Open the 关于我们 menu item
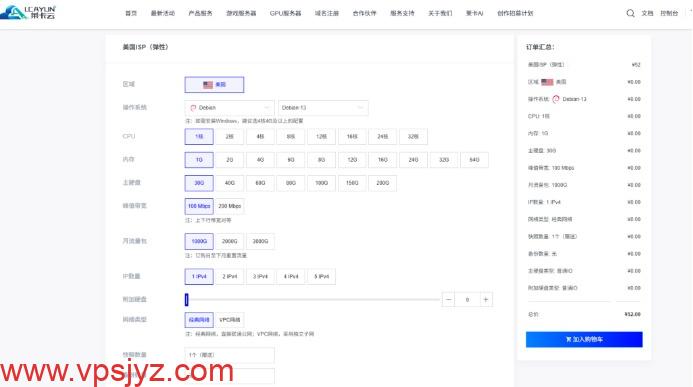Viewport: 693px width, 387px height. pyautogui.click(x=440, y=13)
